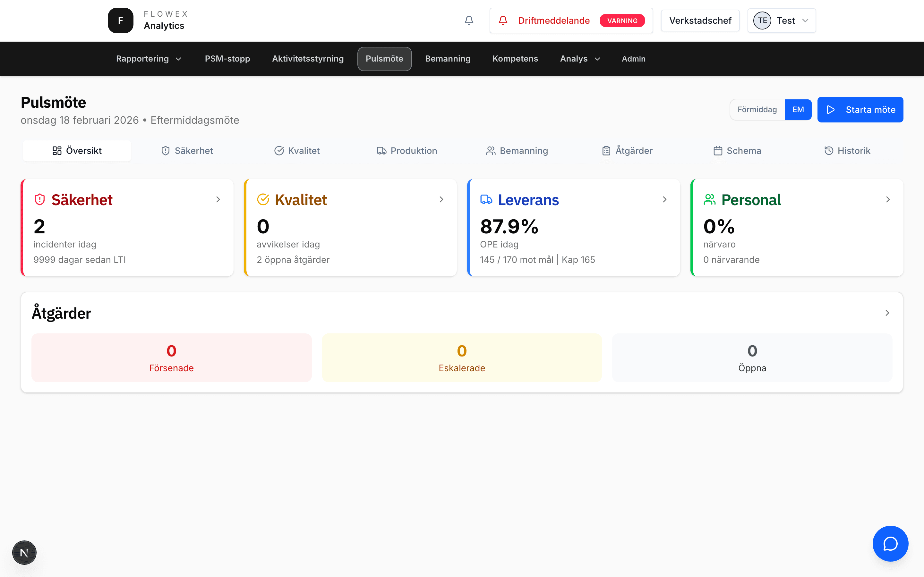Expand the Rapportering menu
This screenshot has width=924, height=577.
(149, 59)
